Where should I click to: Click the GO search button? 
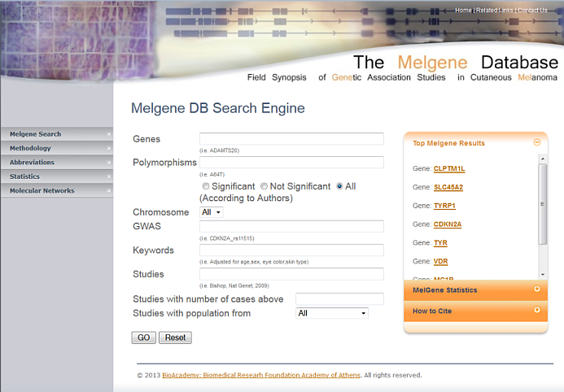tap(143, 338)
